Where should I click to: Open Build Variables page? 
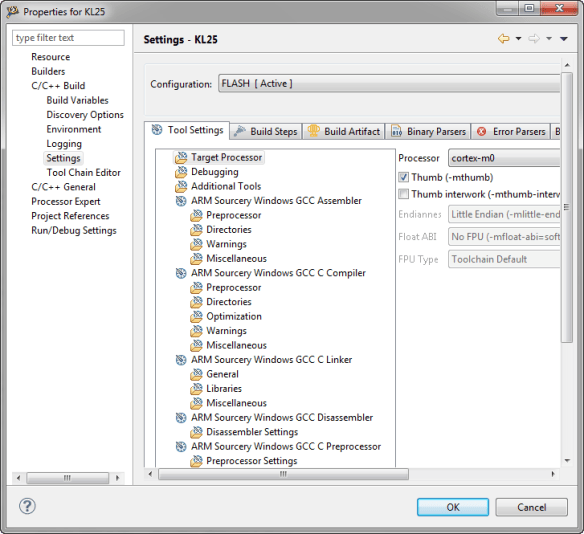click(77, 101)
